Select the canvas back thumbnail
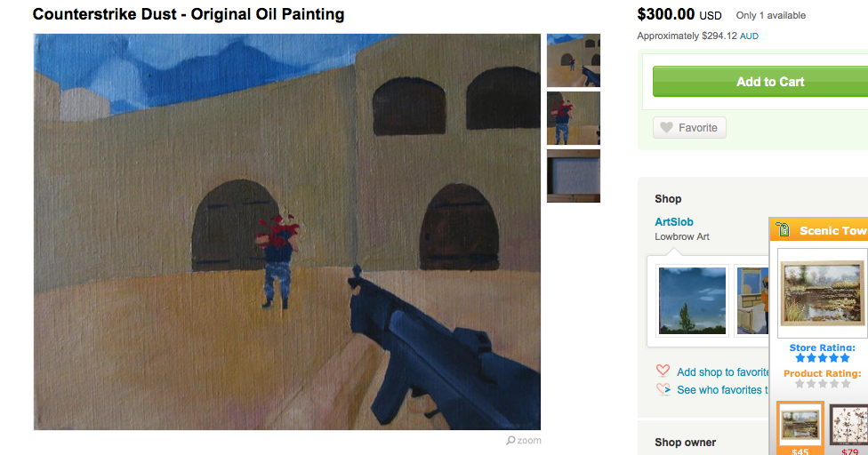 [574, 176]
